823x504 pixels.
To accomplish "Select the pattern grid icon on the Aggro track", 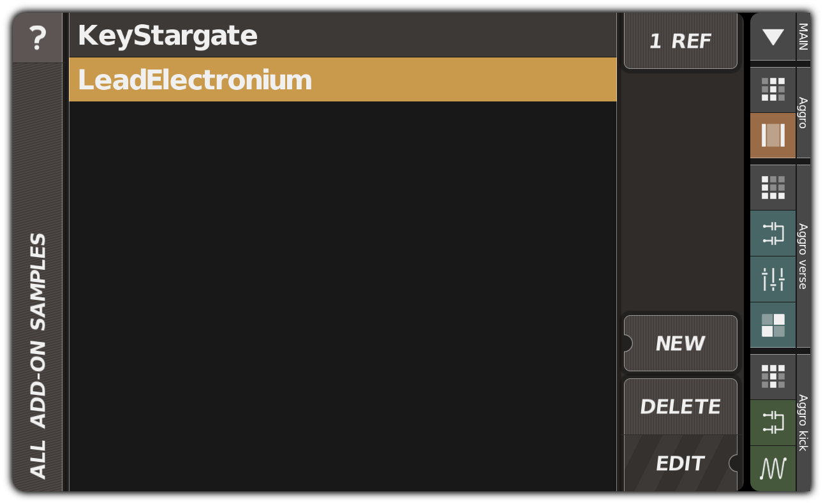I will [773, 89].
